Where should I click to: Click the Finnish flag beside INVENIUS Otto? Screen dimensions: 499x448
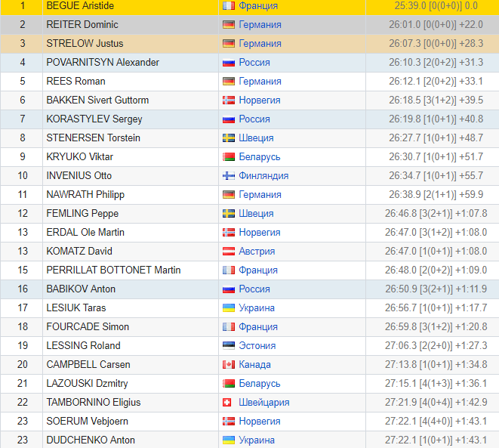pos(229,175)
